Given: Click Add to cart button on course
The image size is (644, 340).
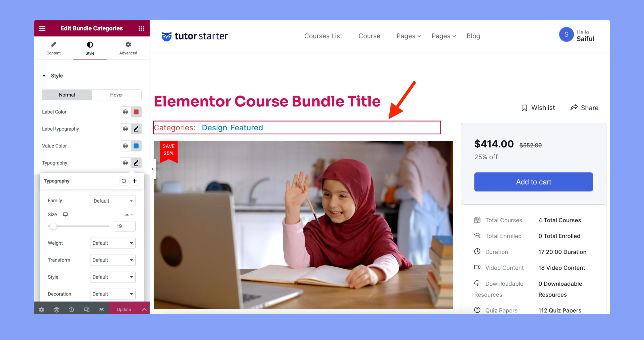Looking at the screenshot, I should pyautogui.click(x=533, y=182).
